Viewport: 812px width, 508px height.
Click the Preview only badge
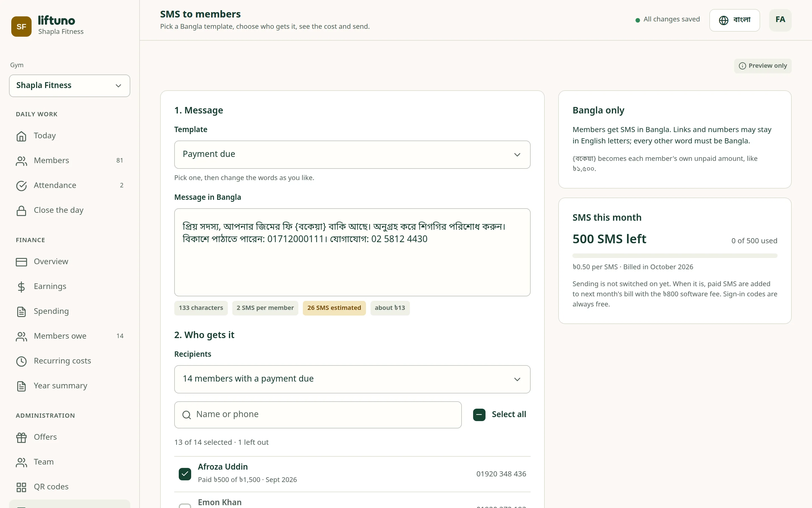pyautogui.click(x=763, y=66)
